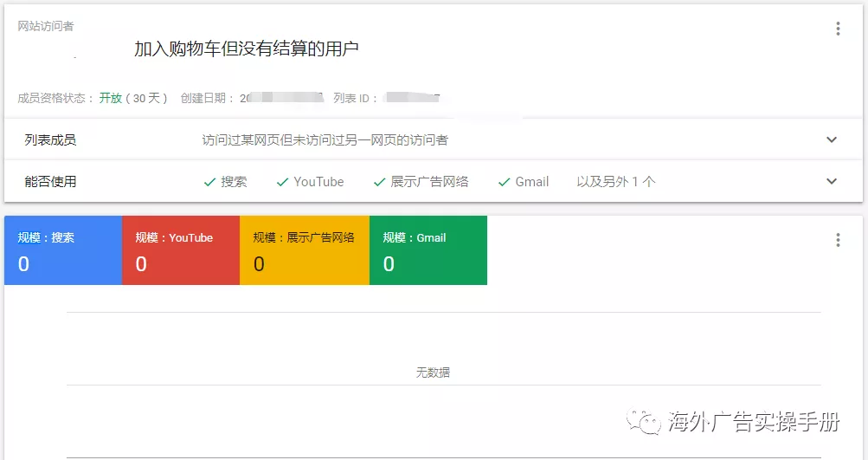The width and height of the screenshot is (868, 460).
Task: Switch to the red 规模：YouTube tab
Action: click(181, 250)
